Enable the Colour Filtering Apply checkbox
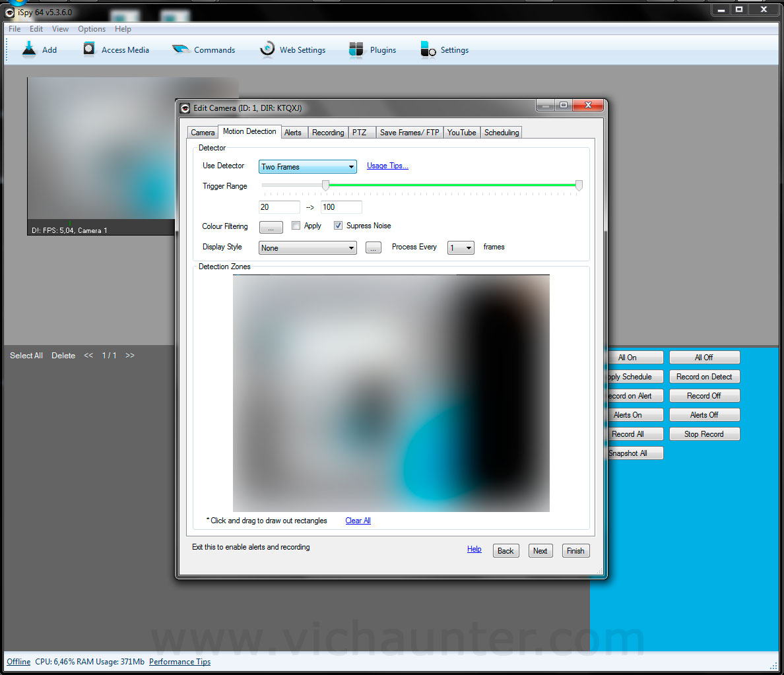The height and width of the screenshot is (675, 784). tap(296, 226)
